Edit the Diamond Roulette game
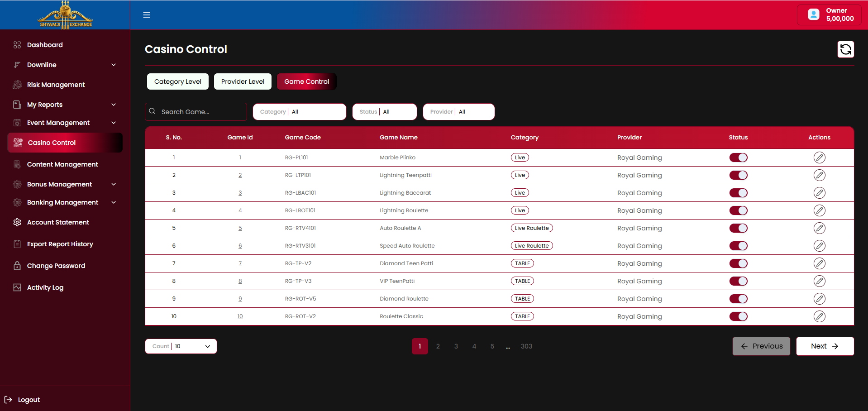Screen dimensions: 868x411 tap(819, 299)
